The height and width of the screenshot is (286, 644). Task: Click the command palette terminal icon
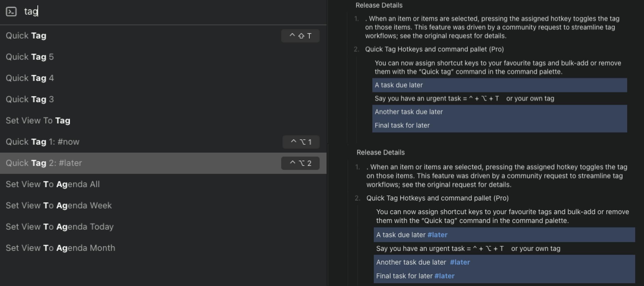click(11, 12)
